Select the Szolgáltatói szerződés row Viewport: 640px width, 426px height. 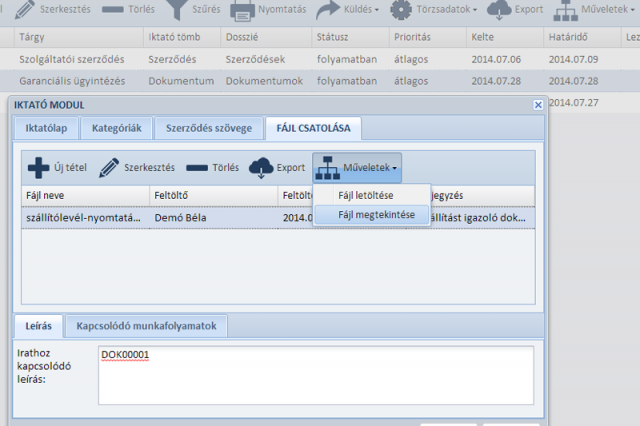(x=320, y=59)
